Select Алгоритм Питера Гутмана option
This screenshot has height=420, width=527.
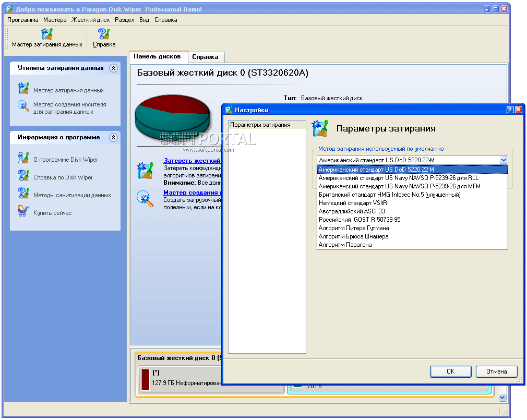pyautogui.click(x=412, y=228)
